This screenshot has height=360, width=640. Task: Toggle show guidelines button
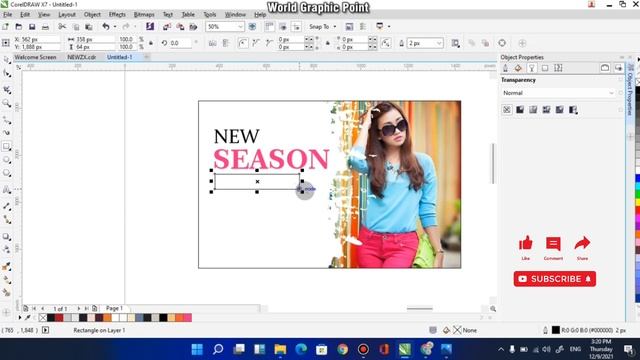click(x=296, y=27)
